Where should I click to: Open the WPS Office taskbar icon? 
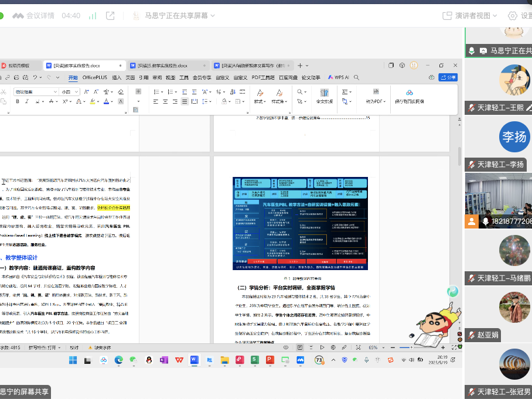click(179, 360)
